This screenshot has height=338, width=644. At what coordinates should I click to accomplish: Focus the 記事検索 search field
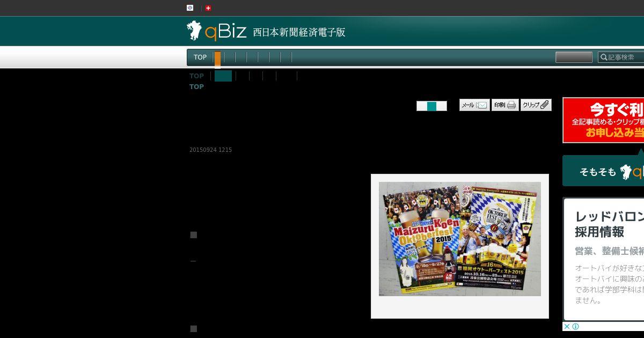pos(621,57)
